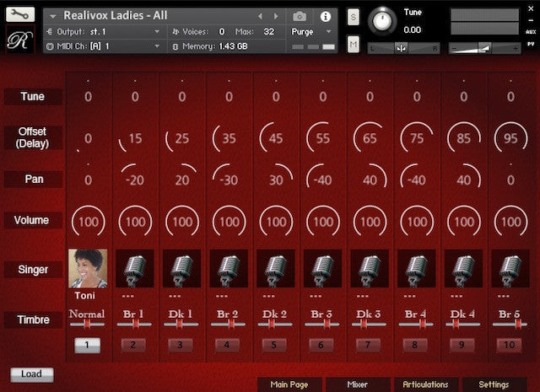This screenshot has height=392, width=540.
Task: Select the microphone icon in slot 2
Action: click(134, 269)
